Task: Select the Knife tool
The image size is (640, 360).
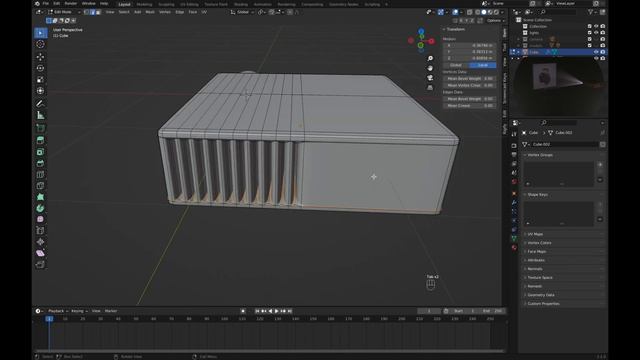Action: (40, 186)
